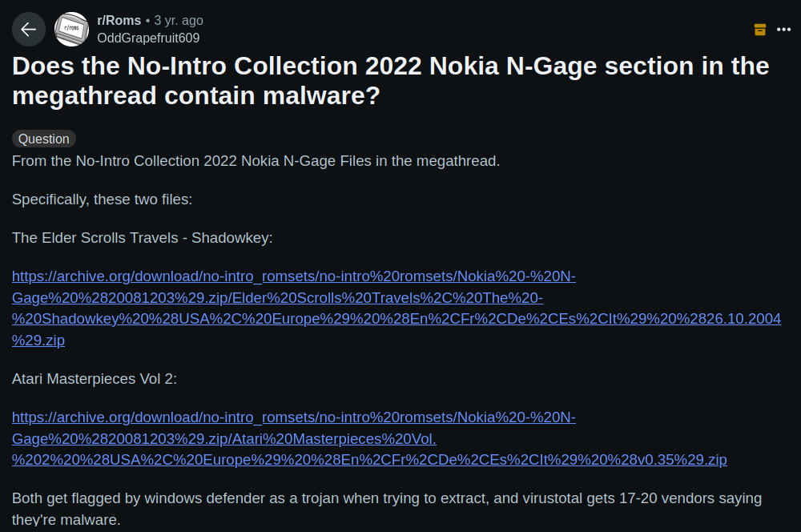This screenshot has height=532, width=801.
Task: Click link line containing "Elder%20Scrolls%20Travels"
Action: pos(277,298)
